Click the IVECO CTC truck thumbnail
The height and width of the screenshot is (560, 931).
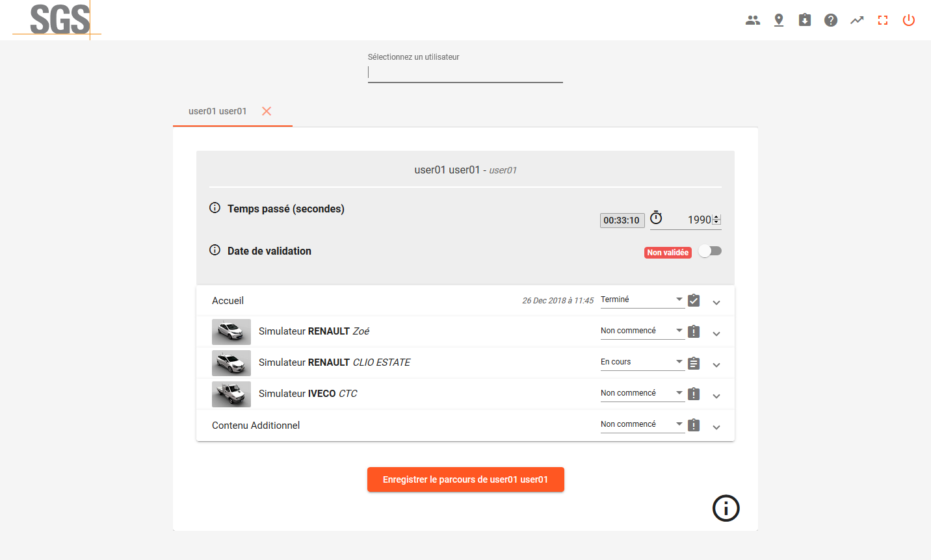[231, 394]
